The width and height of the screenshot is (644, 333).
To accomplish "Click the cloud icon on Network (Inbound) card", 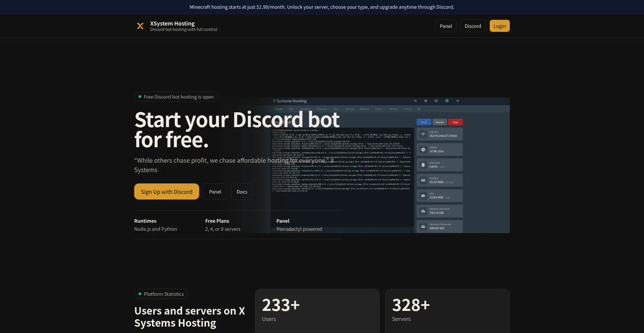I will [x=423, y=211].
